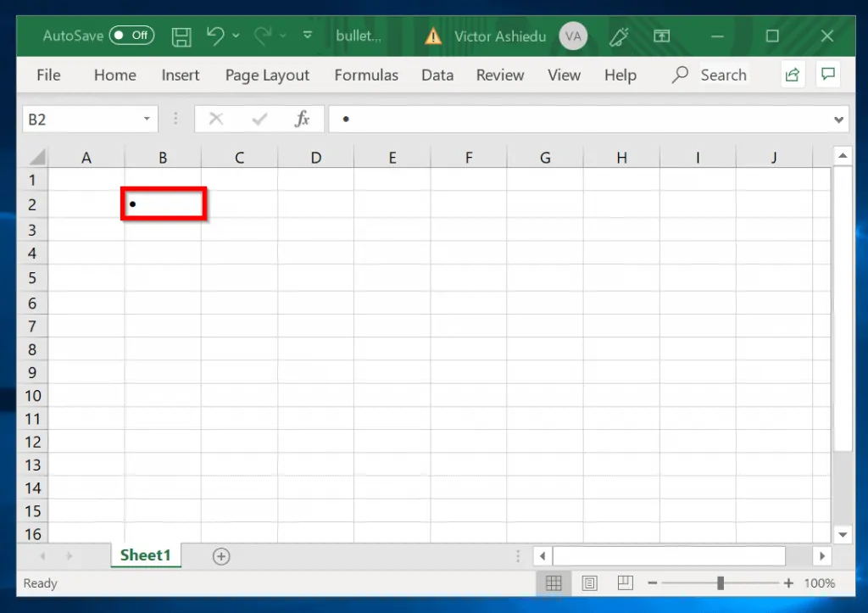Click the Name Box showing B2
The image size is (868, 613).
click(x=82, y=119)
